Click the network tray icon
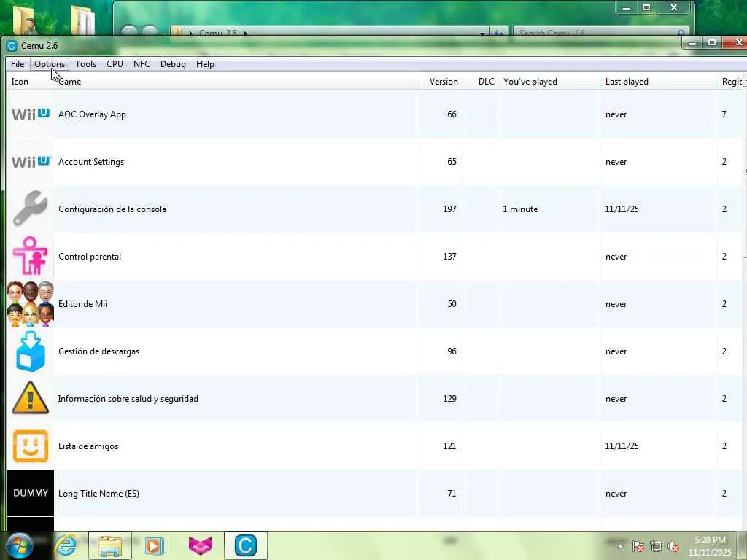The image size is (747, 560). pos(656,546)
